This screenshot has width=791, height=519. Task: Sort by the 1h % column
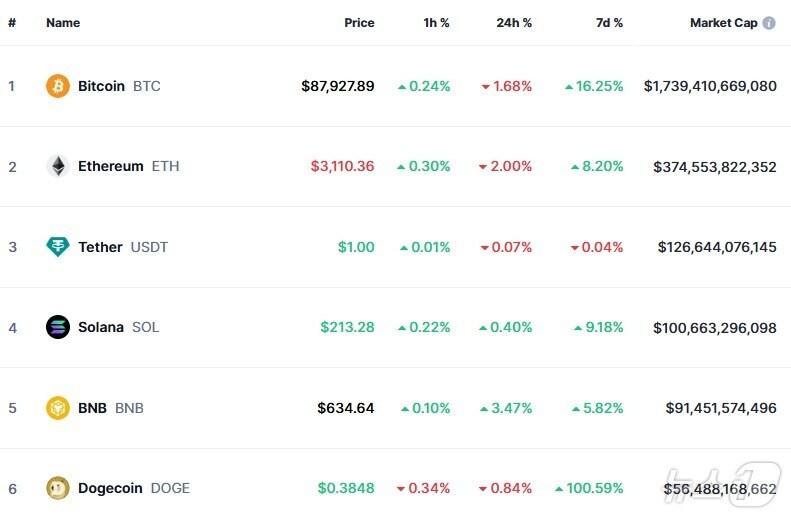pos(436,23)
